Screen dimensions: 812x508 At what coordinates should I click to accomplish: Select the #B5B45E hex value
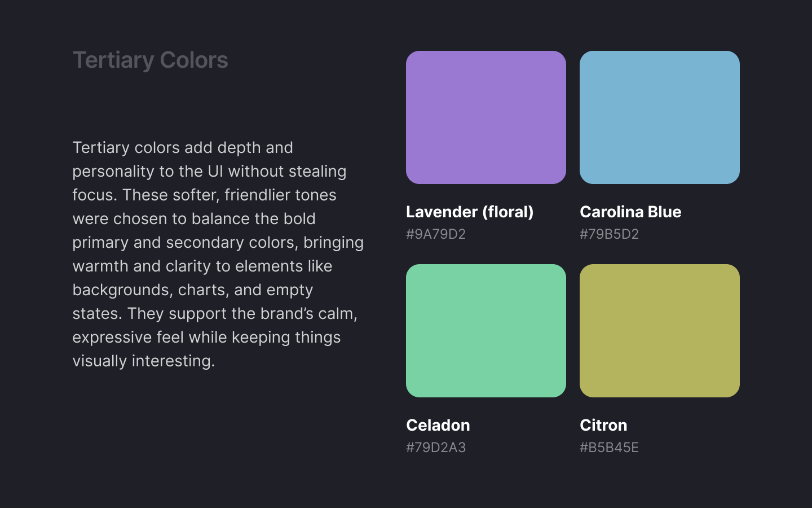pyautogui.click(x=609, y=448)
